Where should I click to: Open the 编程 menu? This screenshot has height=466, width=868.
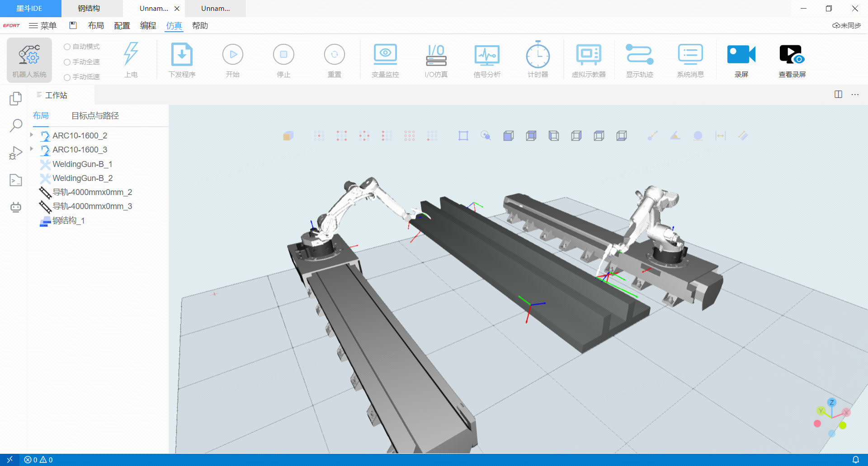148,26
